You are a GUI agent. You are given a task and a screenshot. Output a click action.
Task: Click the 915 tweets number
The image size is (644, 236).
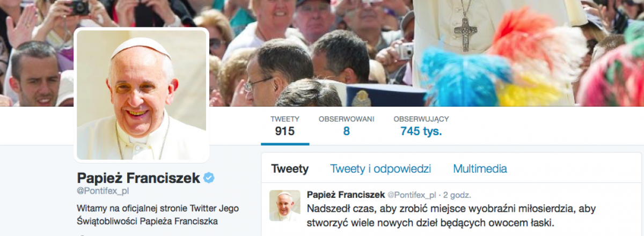tap(285, 131)
